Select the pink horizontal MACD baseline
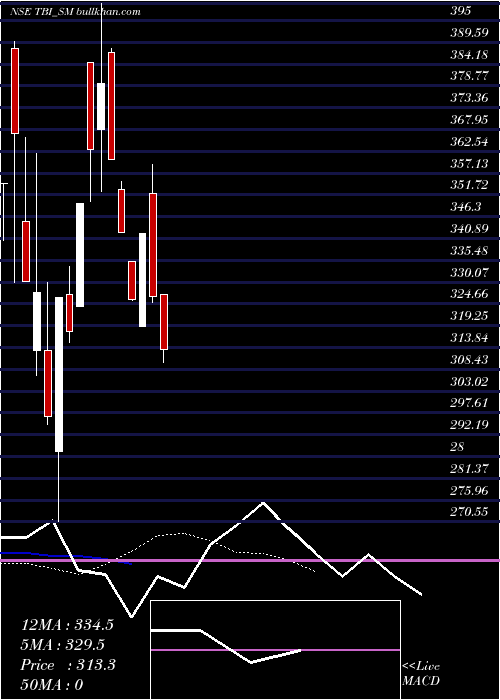 pyautogui.click(x=250, y=560)
